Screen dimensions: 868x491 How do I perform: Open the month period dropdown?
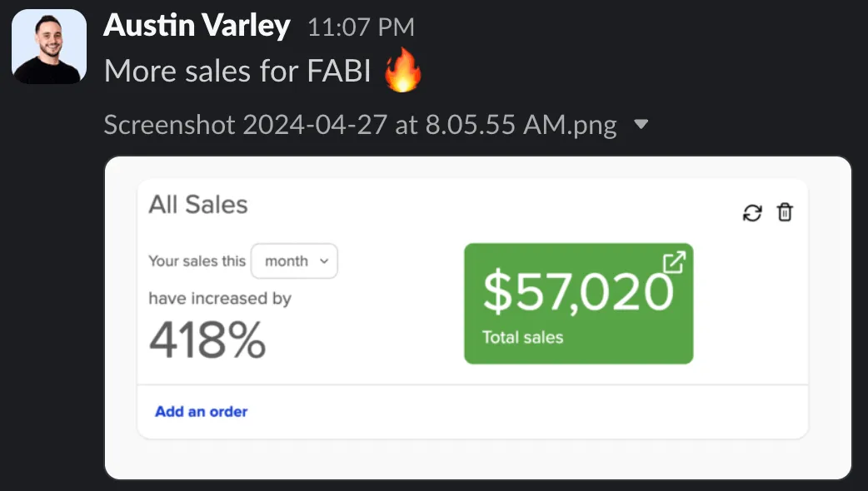[x=294, y=260]
